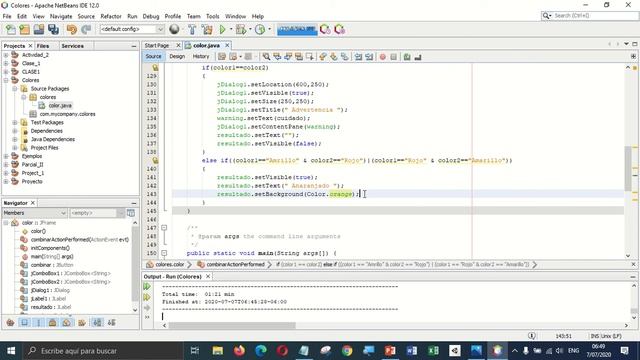Select com.mycompany.colores package
Screen dimensions: 640x360
[67, 114]
